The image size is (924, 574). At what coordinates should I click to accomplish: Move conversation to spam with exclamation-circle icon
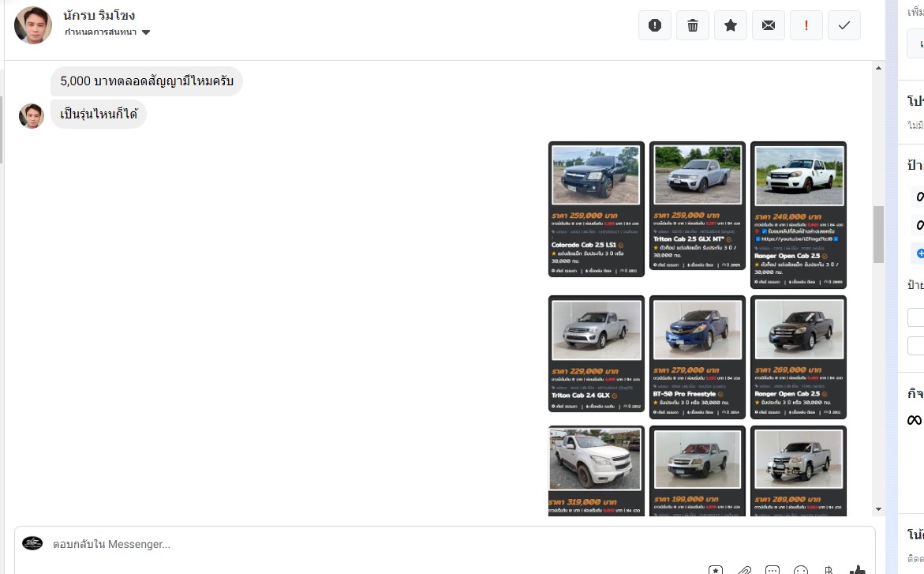(x=655, y=25)
